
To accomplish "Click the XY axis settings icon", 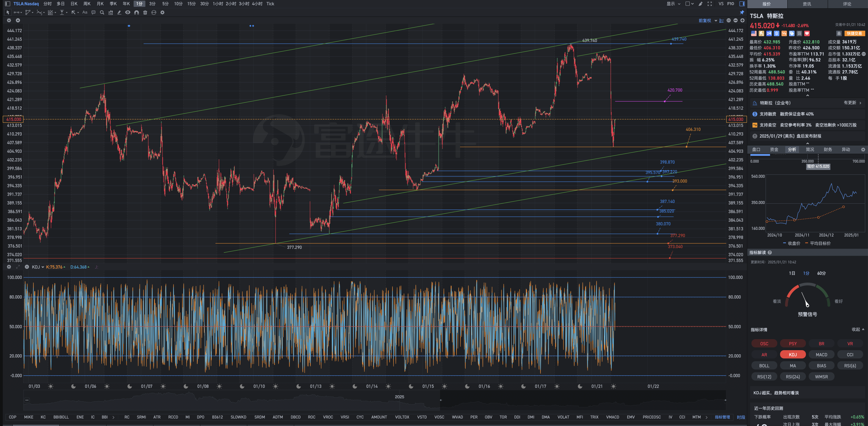I will (x=721, y=21).
